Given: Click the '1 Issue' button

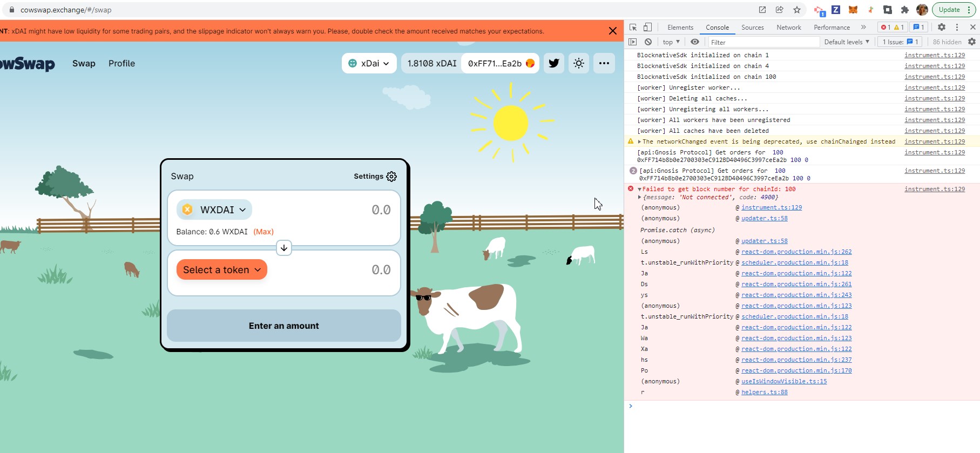Looking at the screenshot, I should point(900,42).
